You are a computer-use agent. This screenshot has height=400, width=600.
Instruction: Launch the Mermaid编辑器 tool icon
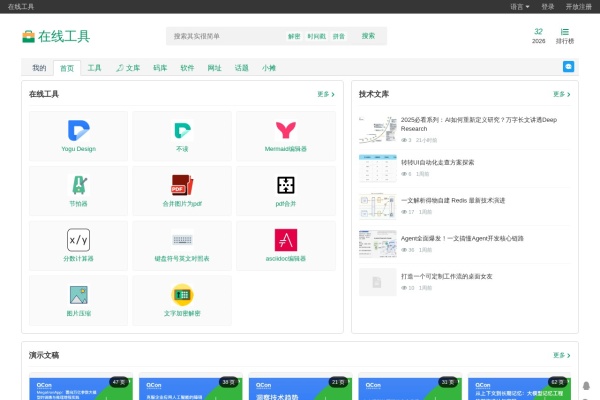pyautogui.click(x=286, y=131)
